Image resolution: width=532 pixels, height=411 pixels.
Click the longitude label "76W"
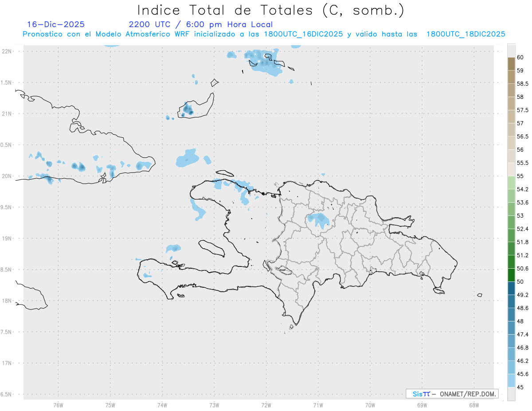58,405
